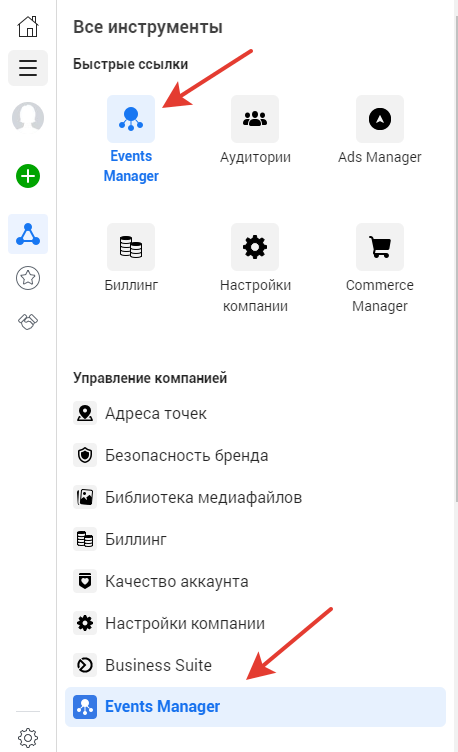Toggle the hamburger all tools menu

(28, 68)
